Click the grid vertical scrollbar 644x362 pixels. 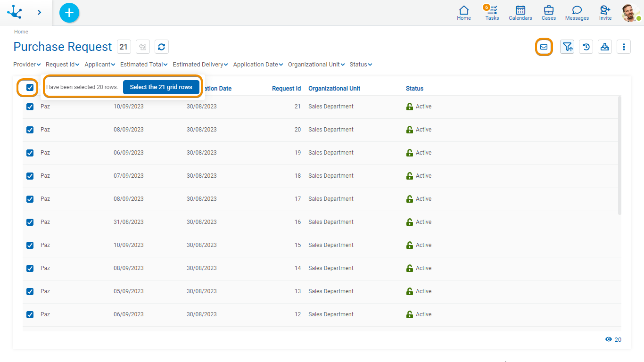coord(619,156)
